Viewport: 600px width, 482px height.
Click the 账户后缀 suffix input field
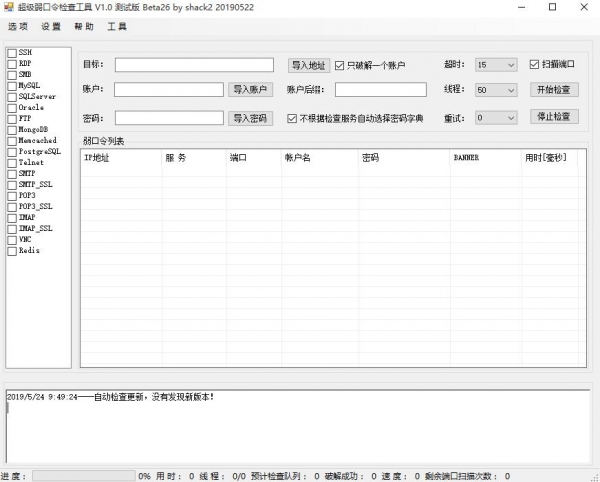click(381, 90)
